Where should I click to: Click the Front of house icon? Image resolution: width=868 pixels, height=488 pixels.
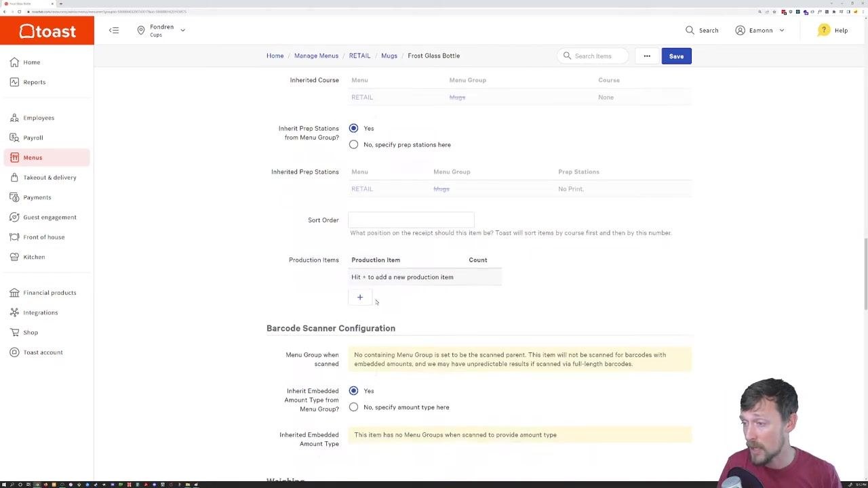[14, 237]
